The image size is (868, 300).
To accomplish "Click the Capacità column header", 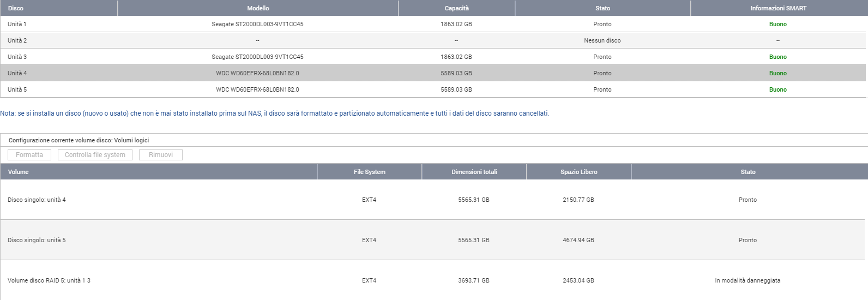I will pyautogui.click(x=456, y=8).
